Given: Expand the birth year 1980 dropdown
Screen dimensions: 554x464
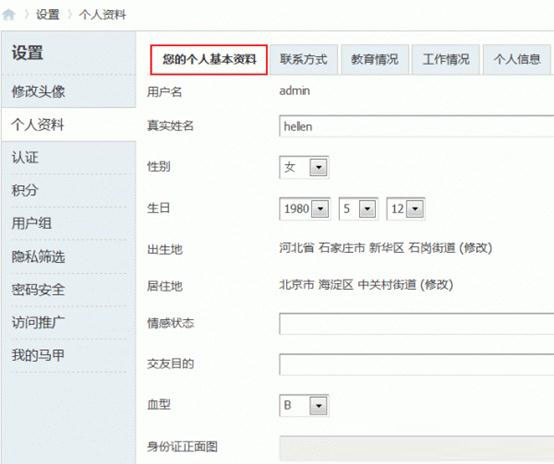Looking at the screenshot, I should coord(305,208).
